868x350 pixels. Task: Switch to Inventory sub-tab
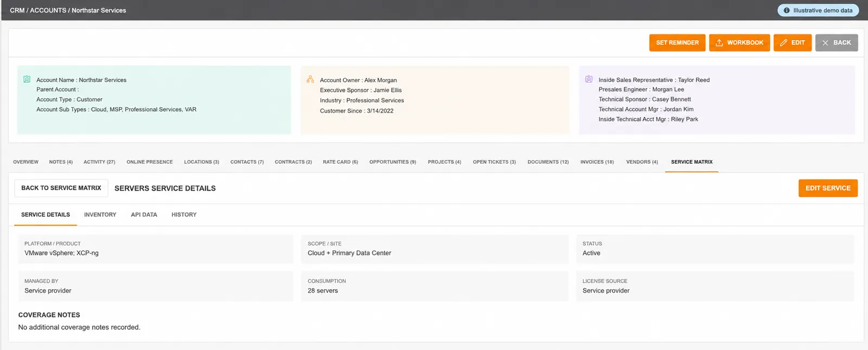pos(100,215)
